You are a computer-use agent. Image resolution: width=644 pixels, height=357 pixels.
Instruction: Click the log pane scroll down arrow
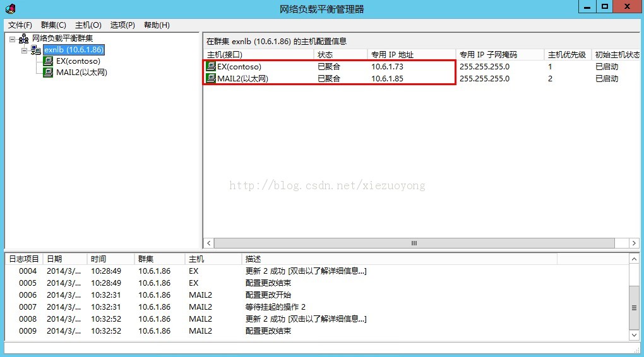[634, 335]
